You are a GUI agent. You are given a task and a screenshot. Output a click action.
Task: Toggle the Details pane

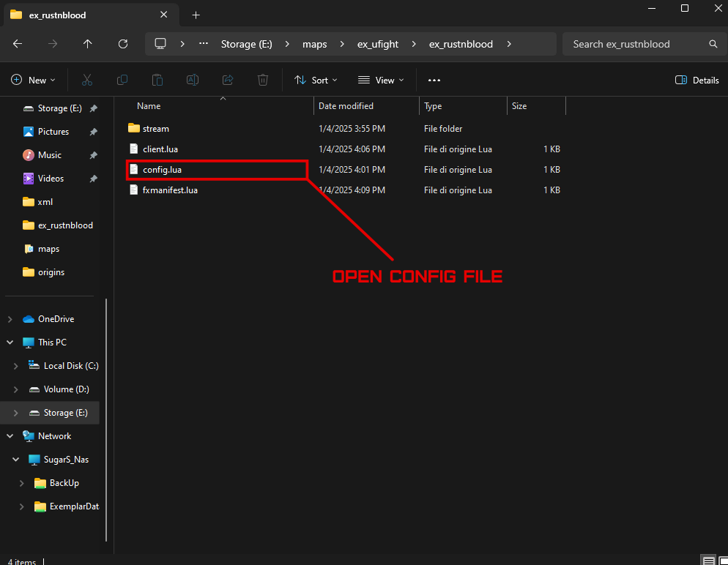(697, 81)
